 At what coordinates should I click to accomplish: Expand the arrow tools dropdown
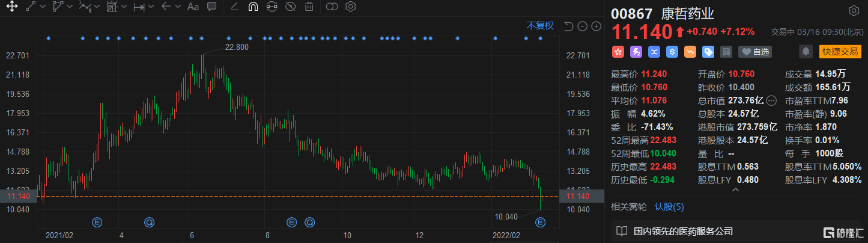(178, 7)
